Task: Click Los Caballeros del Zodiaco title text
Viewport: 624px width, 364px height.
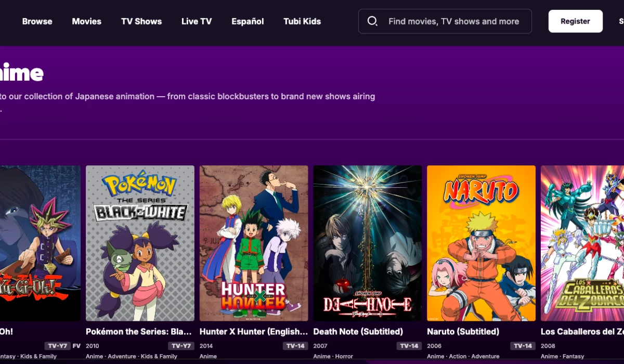Action: [x=582, y=332]
